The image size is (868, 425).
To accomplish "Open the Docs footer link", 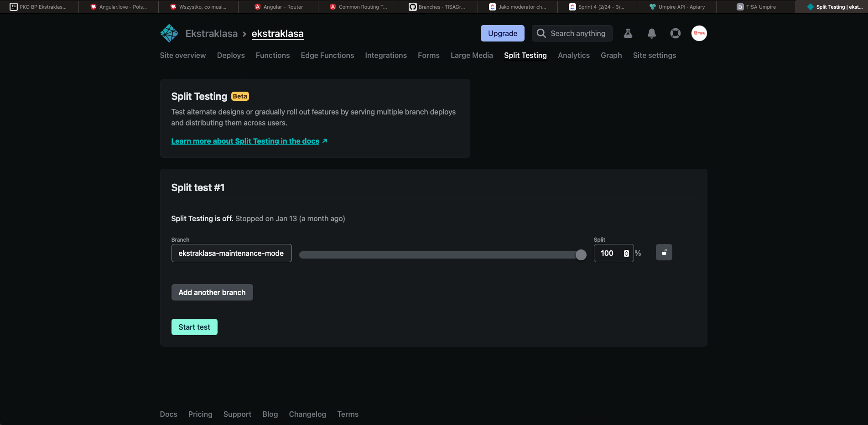I will click(x=169, y=414).
